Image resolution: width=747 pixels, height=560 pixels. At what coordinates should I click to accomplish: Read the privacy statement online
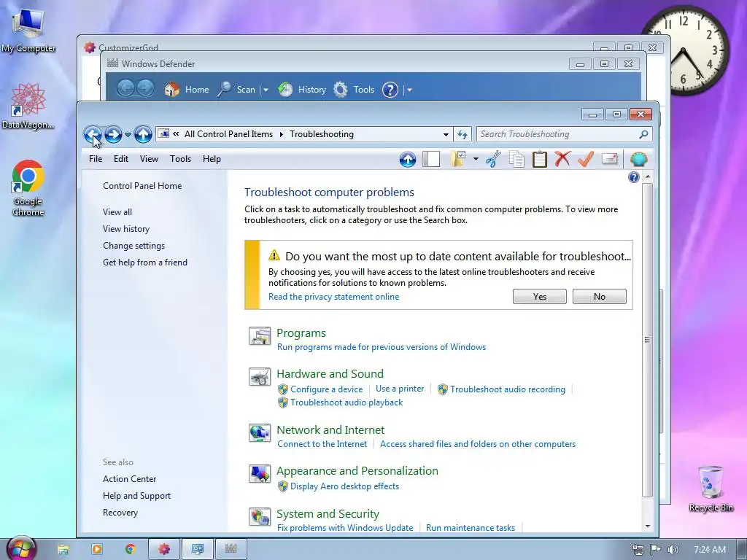333,297
